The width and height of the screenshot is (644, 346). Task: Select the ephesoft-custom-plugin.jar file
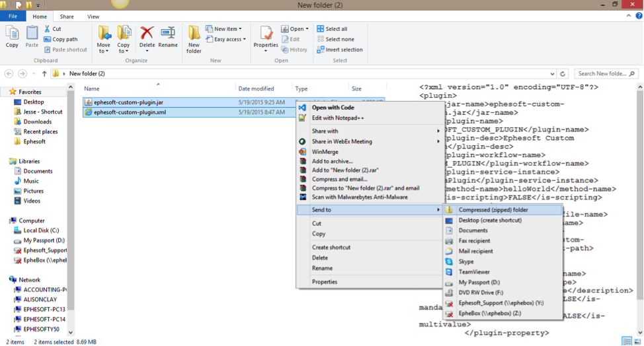click(x=128, y=102)
